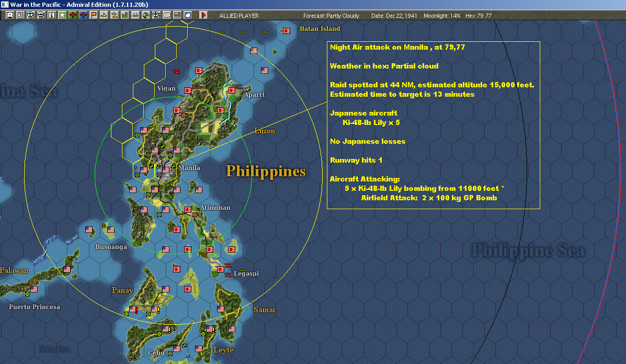Select the red plane on blue background icon
This screenshot has height=364, width=626.
(83, 15)
